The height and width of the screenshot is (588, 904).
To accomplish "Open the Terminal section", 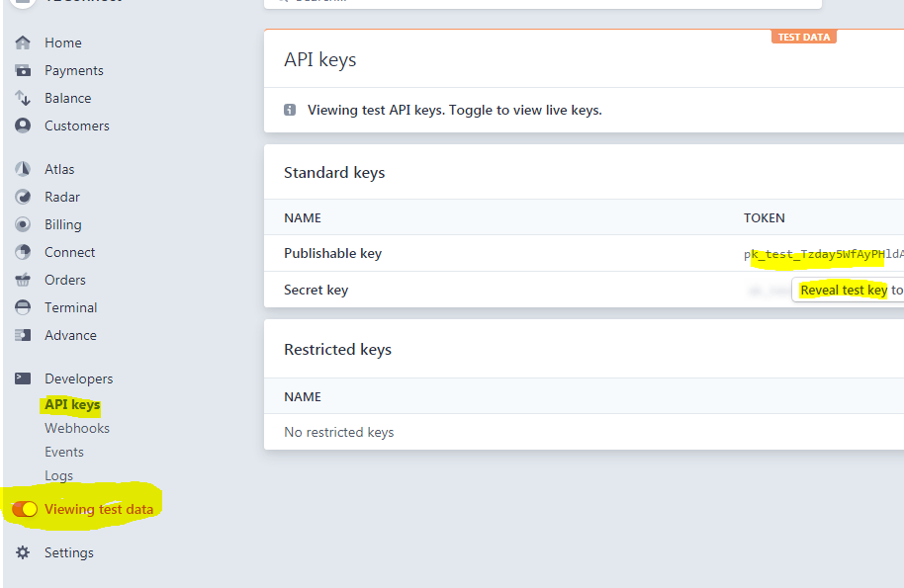I will tap(70, 307).
